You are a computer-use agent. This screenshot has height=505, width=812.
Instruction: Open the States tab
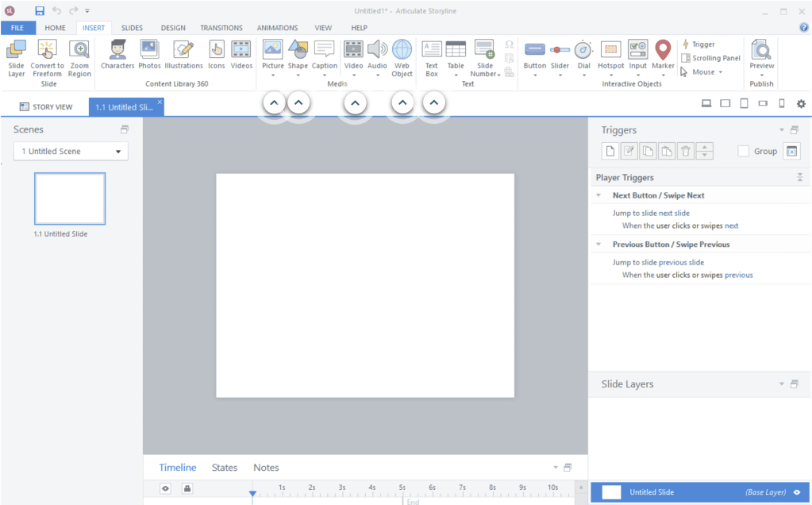(x=225, y=468)
